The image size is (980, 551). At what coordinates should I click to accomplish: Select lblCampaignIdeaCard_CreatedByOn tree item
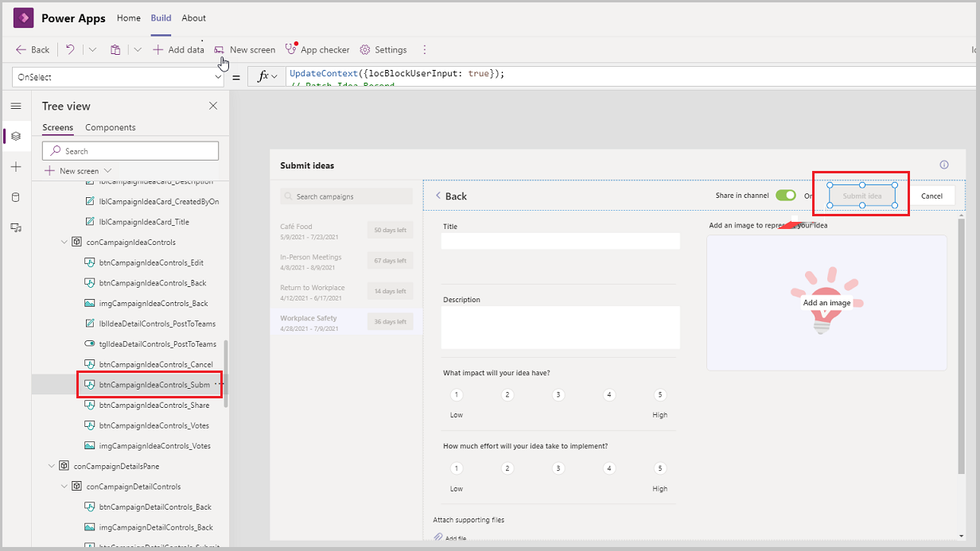pos(151,201)
